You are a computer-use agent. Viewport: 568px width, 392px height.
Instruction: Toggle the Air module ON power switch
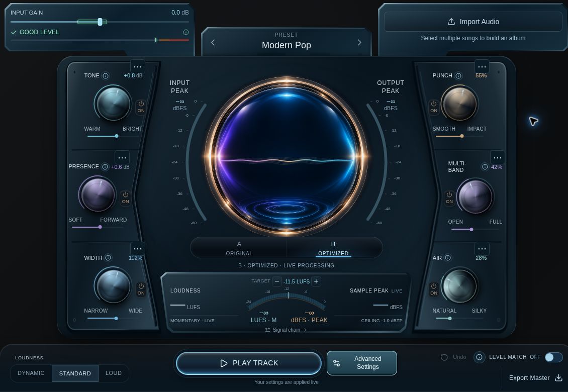(x=434, y=289)
